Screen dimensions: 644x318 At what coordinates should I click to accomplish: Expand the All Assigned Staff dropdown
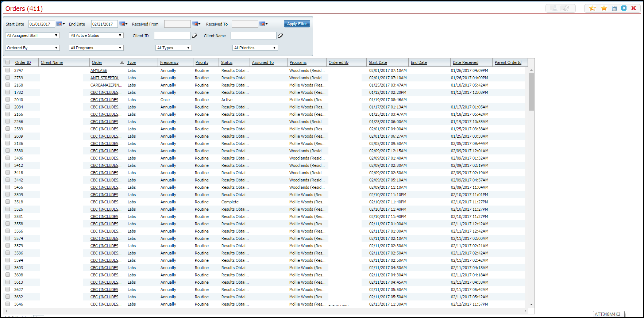[32, 35]
